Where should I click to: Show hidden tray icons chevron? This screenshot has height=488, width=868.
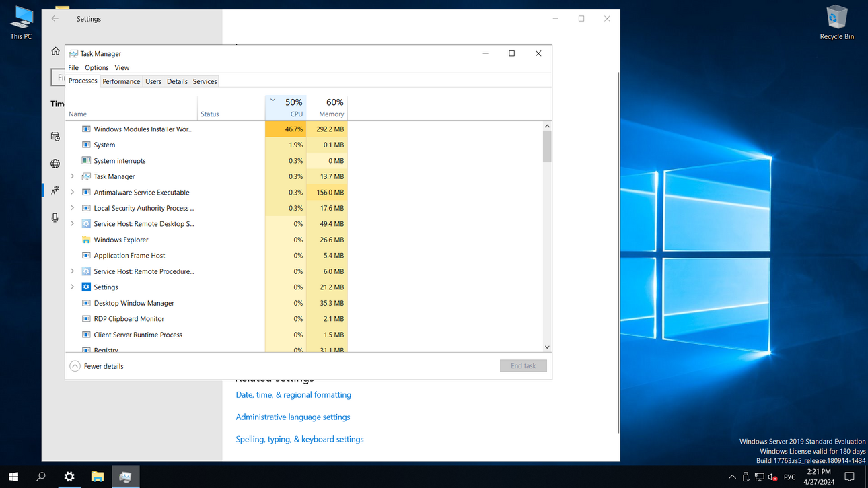(x=732, y=477)
